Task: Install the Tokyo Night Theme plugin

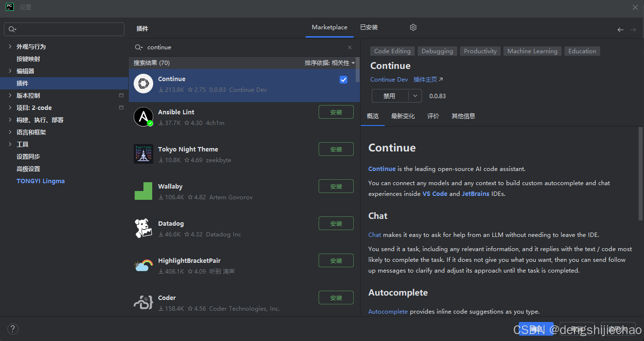Action: click(336, 149)
